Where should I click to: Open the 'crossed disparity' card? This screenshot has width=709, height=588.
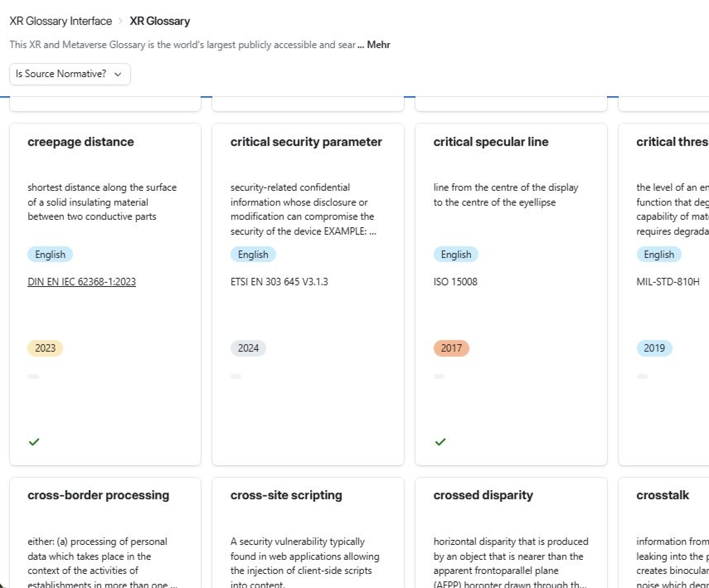pos(511,532)
